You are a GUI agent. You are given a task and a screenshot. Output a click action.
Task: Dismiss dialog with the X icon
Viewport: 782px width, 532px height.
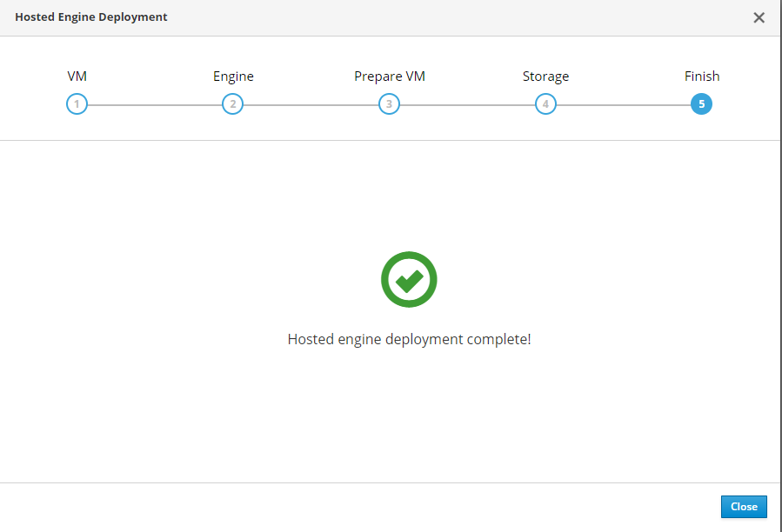pyautogui.click(x=759, y=17)
